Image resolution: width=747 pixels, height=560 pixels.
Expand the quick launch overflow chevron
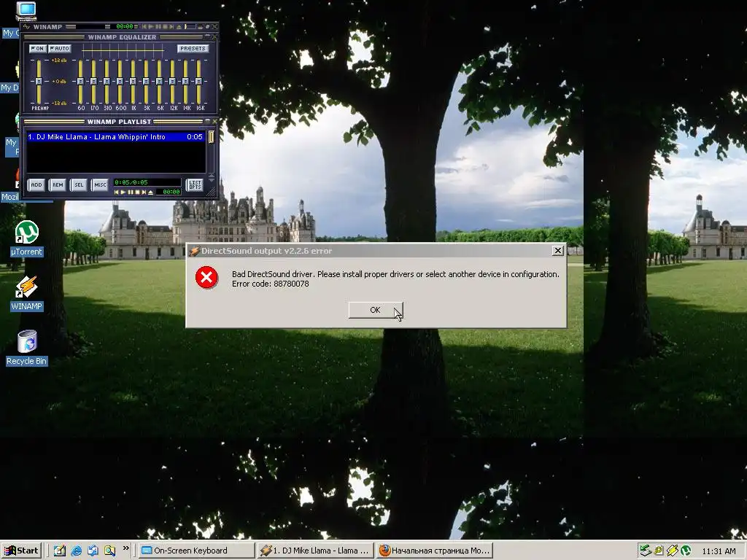(125, 548)
